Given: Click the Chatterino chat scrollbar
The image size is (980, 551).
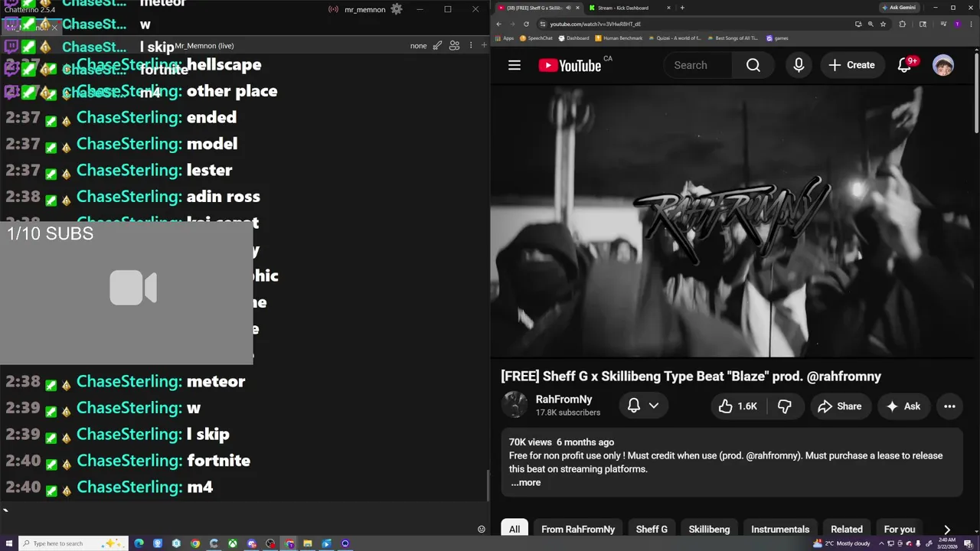Looking at the screenshot, I should pyautogui.click(x=488, y=485).
